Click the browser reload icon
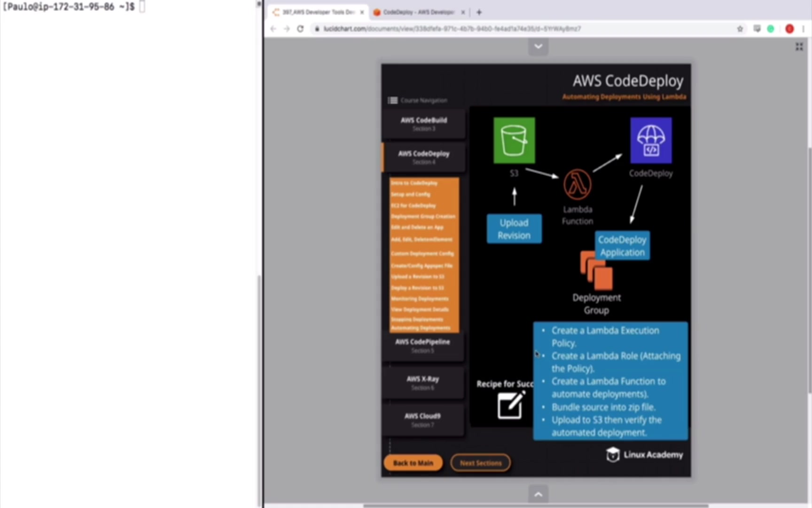The height and width of the screenshot is (508, 812). pyautogui.click(x=300, y=29)
